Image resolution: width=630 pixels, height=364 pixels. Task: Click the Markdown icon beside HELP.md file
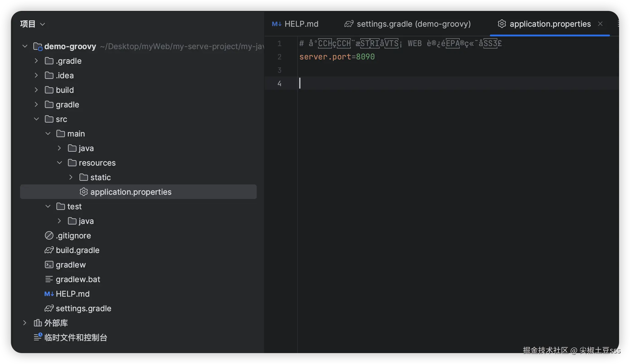(49, 294)
